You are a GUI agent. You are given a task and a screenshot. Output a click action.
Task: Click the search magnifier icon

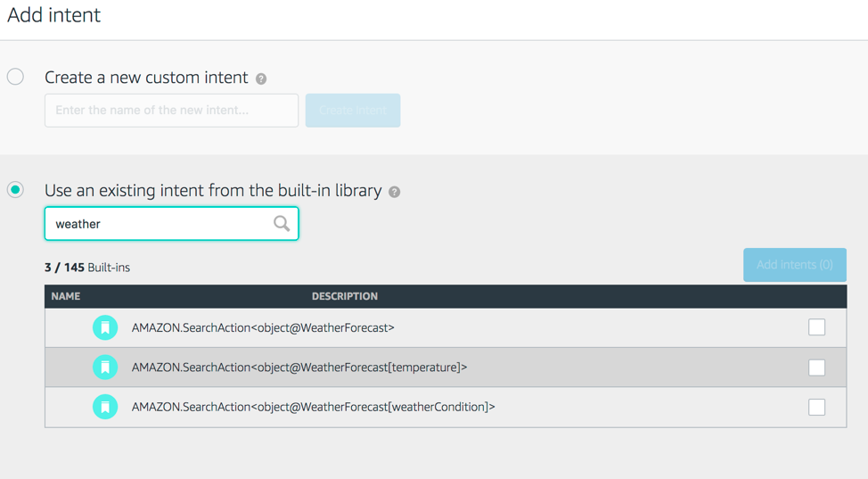pos(282,224)
